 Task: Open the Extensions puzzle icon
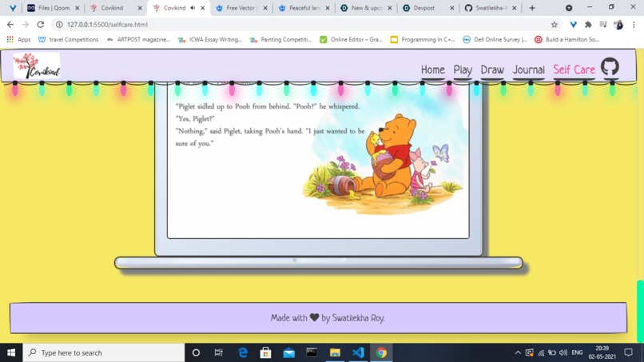(588, 25)
